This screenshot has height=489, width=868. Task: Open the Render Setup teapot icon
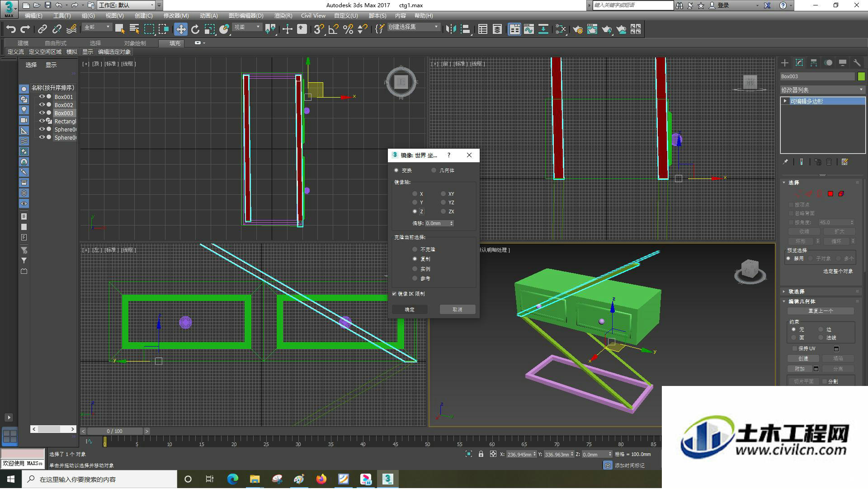577,29
